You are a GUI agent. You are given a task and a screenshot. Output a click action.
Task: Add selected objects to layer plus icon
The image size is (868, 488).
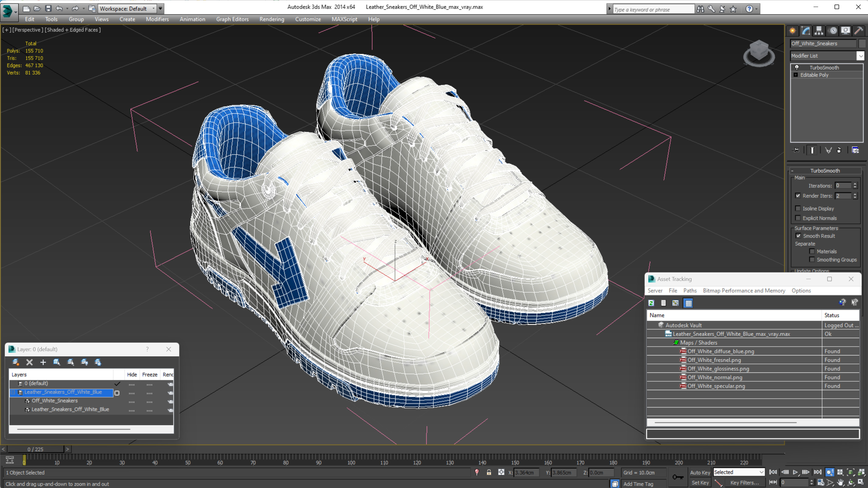tap(43, 362)
